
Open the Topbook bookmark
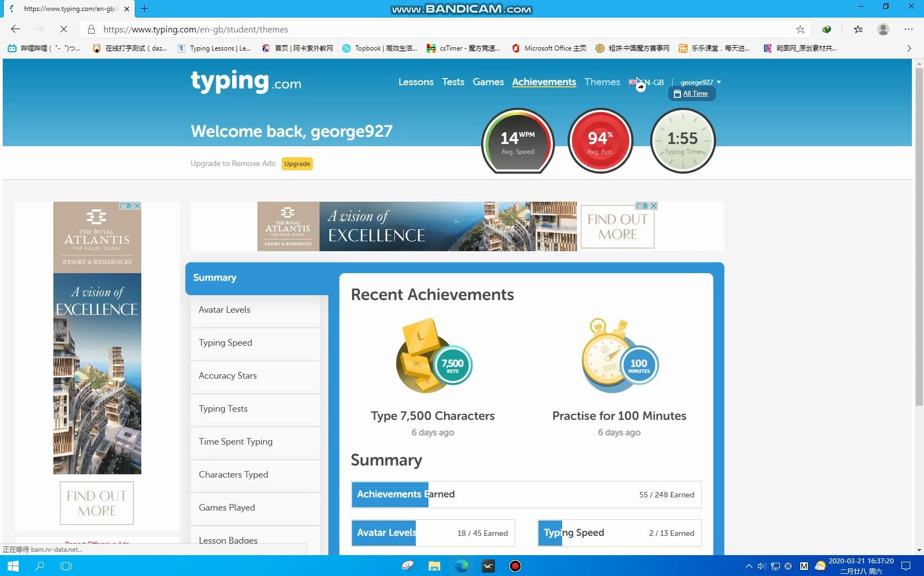point(380,48)
